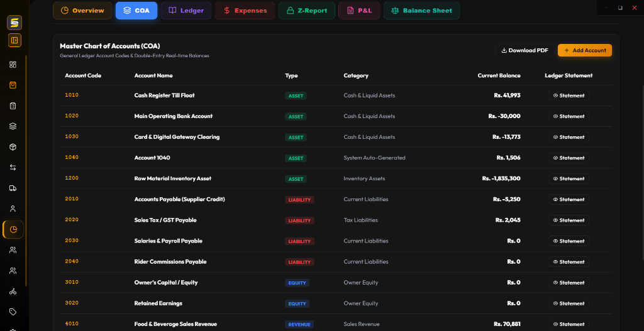The height and width of the screenshot is (331, 644).
Task: Click the S app logo icon
Action: [x=14, y=23]
